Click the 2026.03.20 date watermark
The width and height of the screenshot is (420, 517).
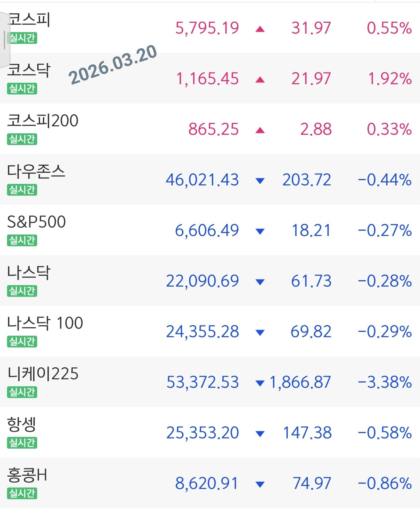[x=113, y=65]
